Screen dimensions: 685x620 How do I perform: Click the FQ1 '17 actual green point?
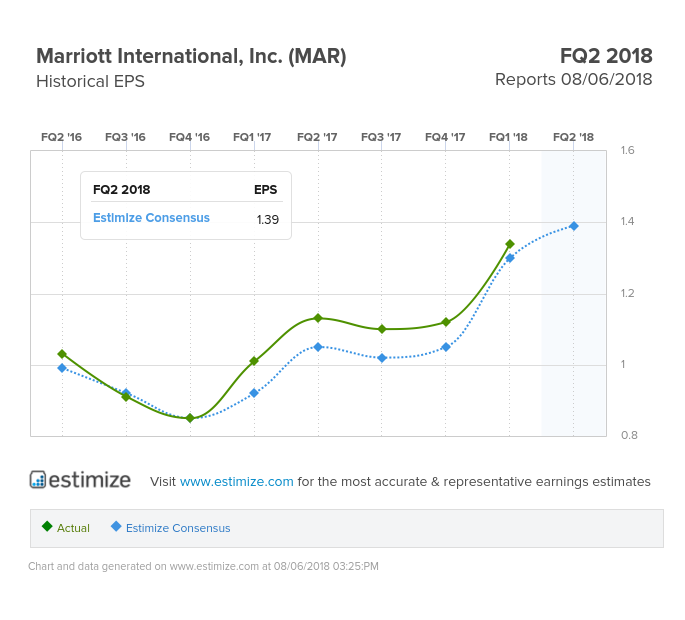254,361
